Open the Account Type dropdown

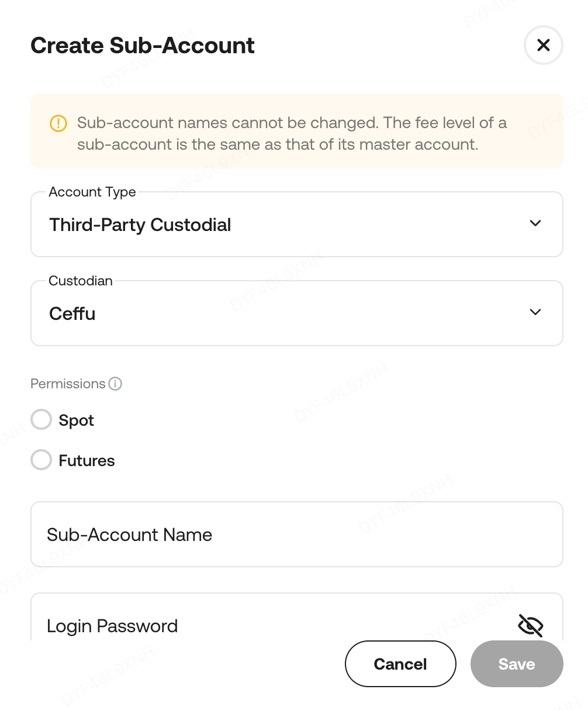296,225
